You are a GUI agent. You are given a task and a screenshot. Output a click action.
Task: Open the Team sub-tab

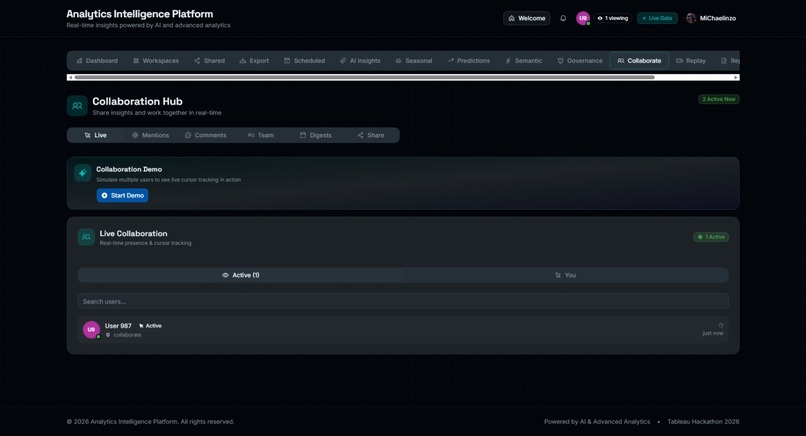(261, 135)
